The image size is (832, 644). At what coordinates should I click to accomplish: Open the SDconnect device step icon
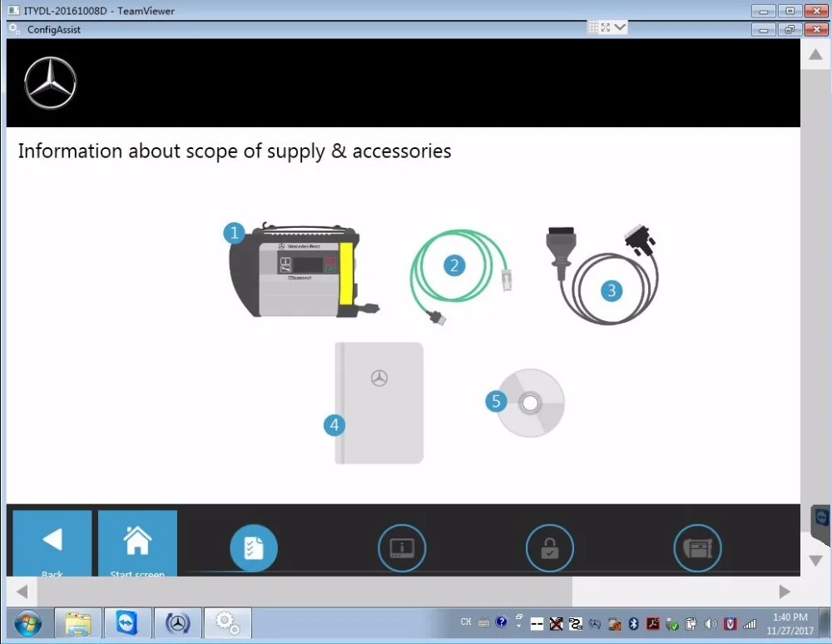697,548
